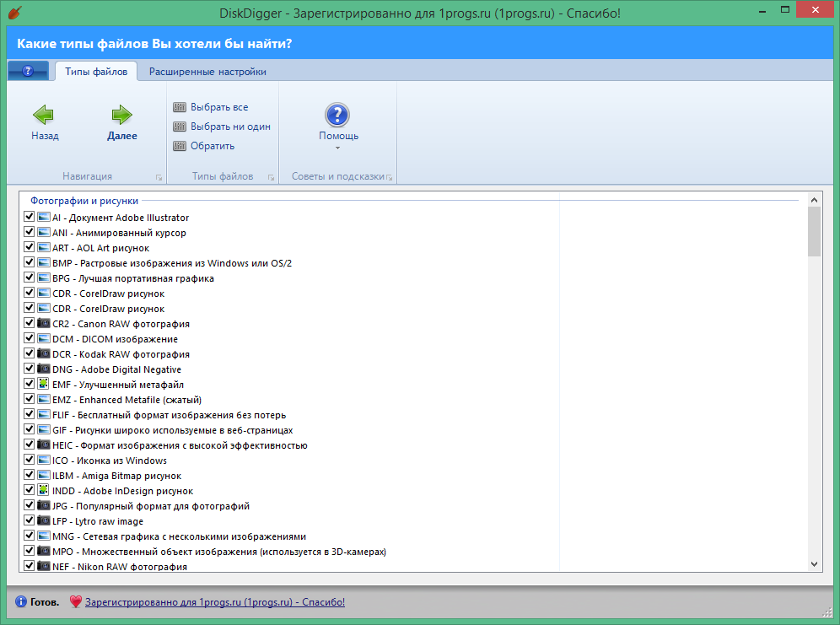Click the scrollbar down arrow of the list

tap(815, 563)
